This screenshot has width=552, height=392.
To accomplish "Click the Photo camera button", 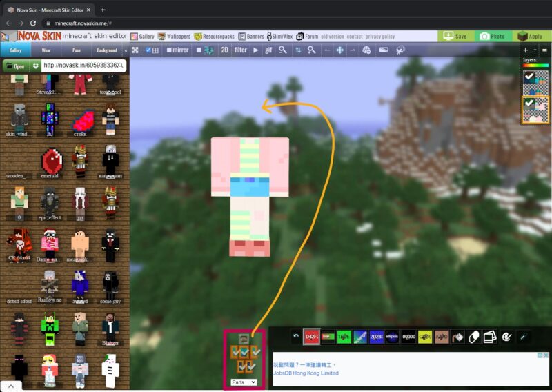I will (x=493, y=37).
